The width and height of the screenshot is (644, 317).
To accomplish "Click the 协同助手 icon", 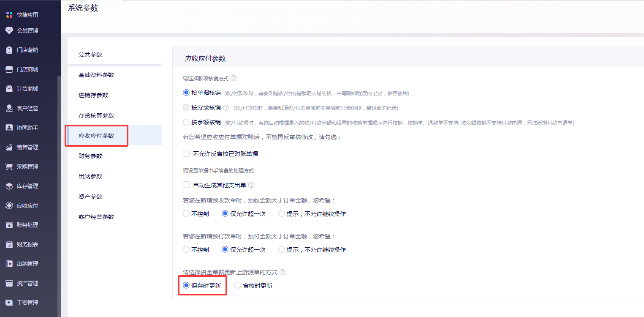I will coord(9,128).
